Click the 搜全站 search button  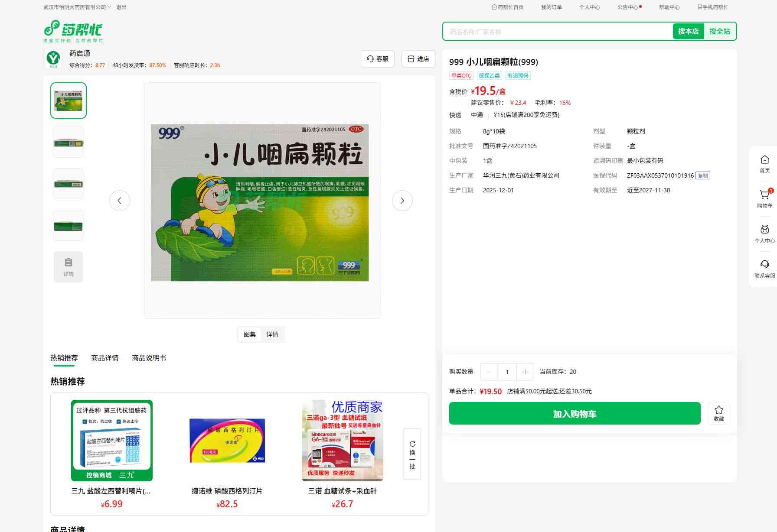click(720, 31)
